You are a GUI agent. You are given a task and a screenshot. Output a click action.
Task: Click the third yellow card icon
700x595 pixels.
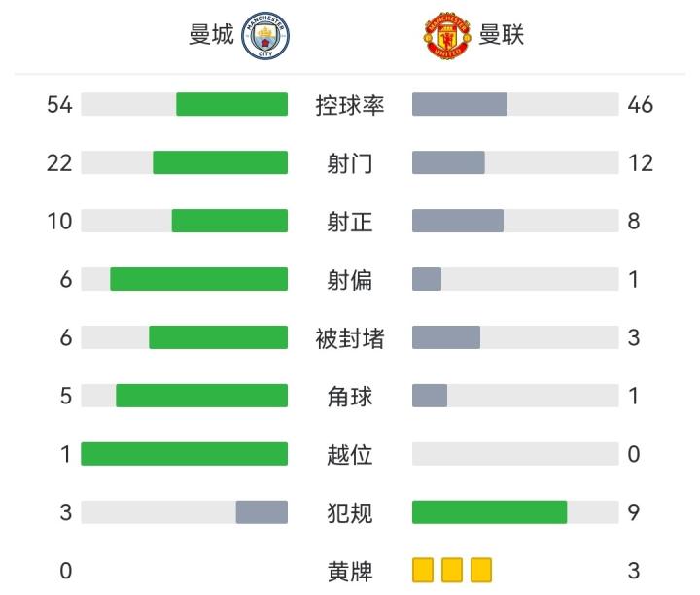[481, 570]
